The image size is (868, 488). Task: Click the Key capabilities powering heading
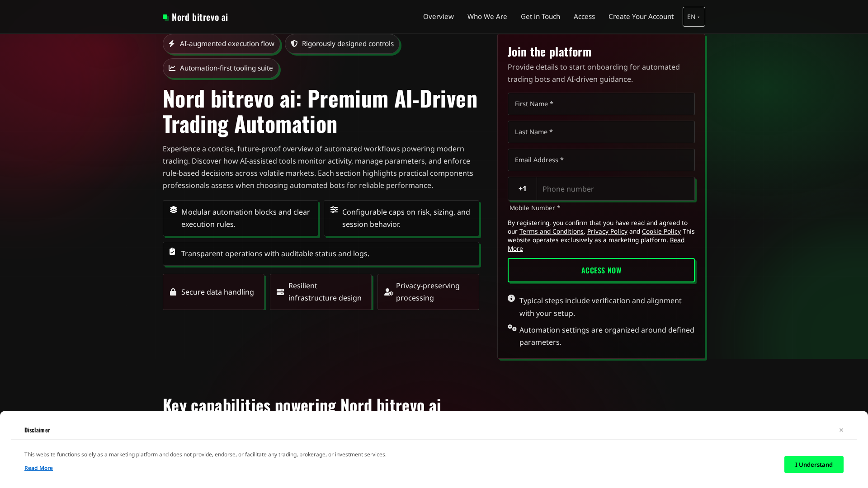tap(302, 404)
